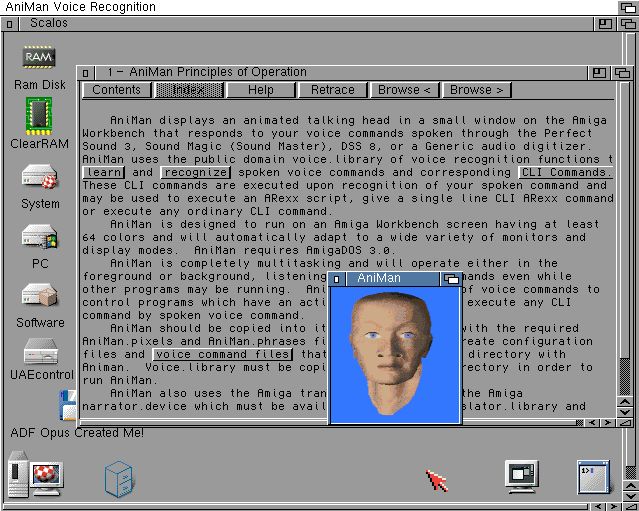Go to previous page with Browse <
The image size is (639, 511).
(405, 90)
